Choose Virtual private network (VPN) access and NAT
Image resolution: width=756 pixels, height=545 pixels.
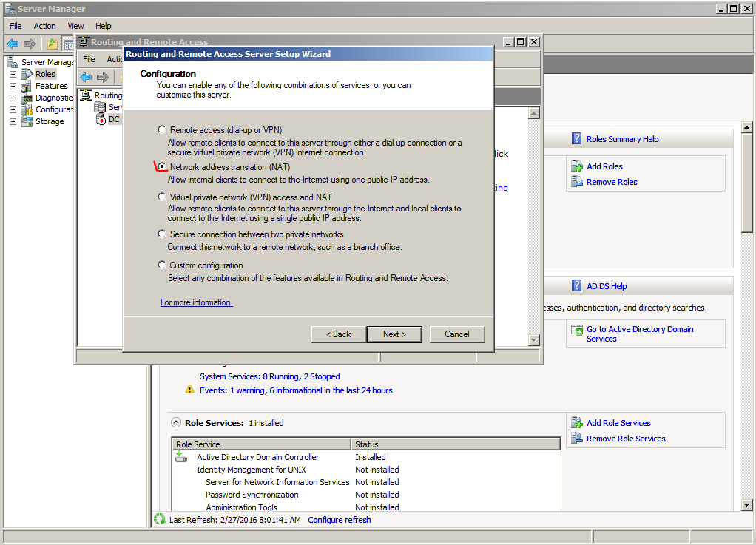pos(162,197)
